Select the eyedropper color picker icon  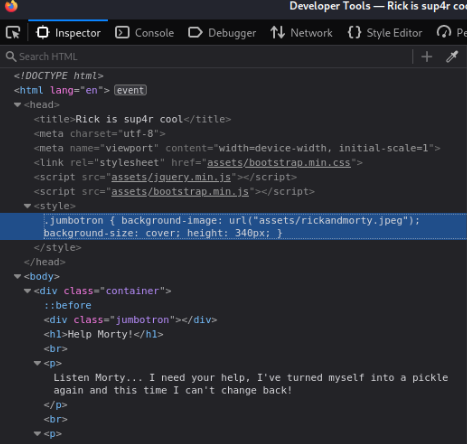(452, 57)
